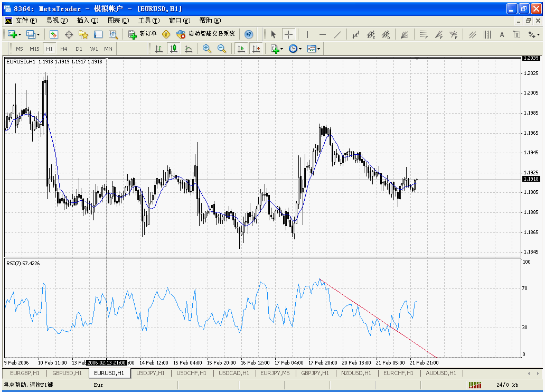Viewport: 545px width, 392px height.
Task: Click the 自动智能交易系统 expert advisors button
Action: click(206, 34)
